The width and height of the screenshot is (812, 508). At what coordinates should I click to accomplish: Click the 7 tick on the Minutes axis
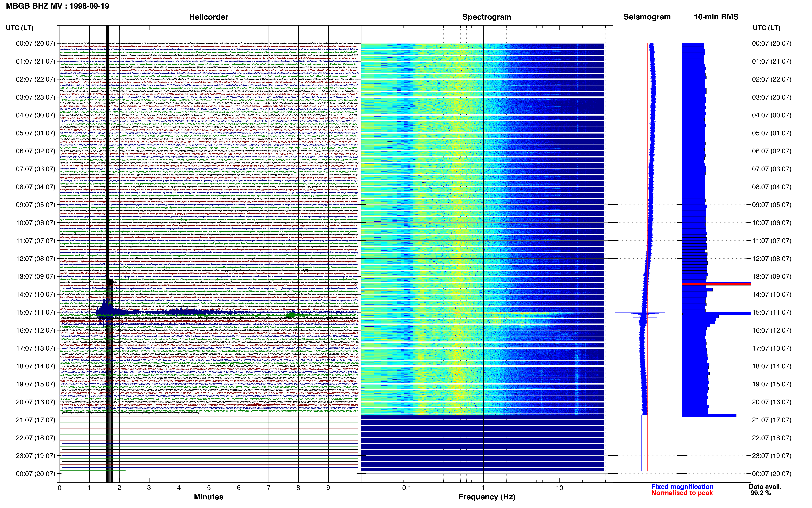tap(269, 488)
